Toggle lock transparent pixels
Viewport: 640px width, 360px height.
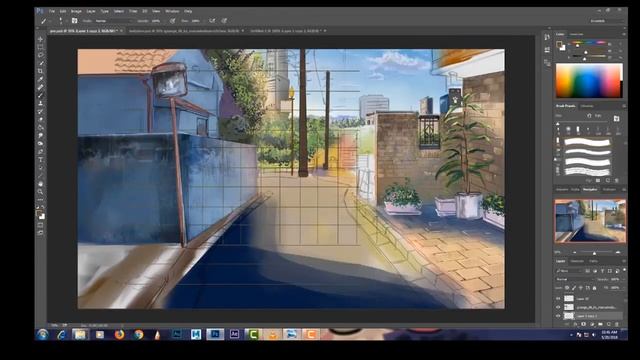click(x=567, y=288)
